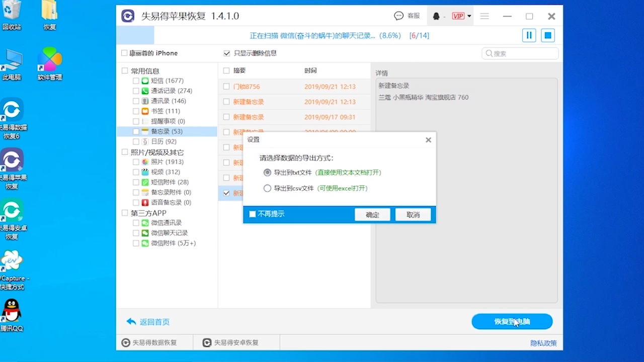Select the 短信附件 attachment icon
This screenshot has width=644, height=362.
(145, 182)
